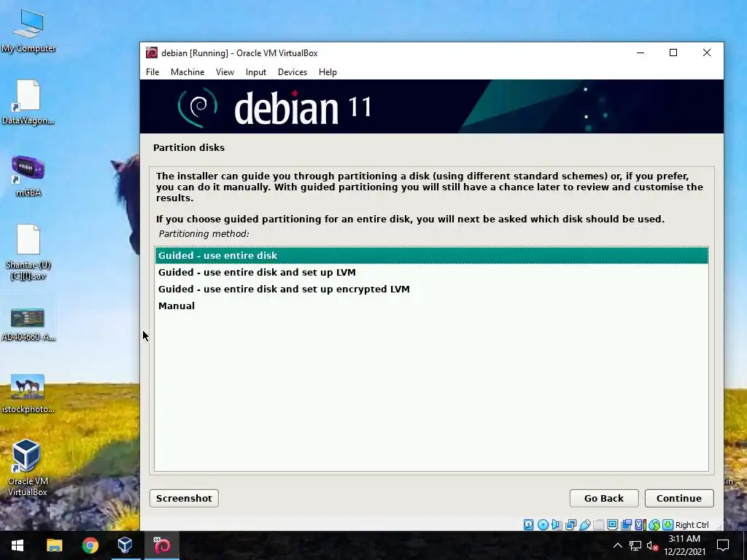Click the muted volume tray icon
The height and width of the screenshot is (560, 747).
[652, 545]
